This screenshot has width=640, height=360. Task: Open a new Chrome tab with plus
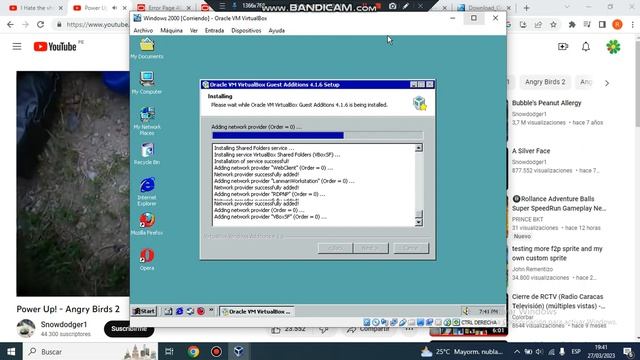[527, 8]
